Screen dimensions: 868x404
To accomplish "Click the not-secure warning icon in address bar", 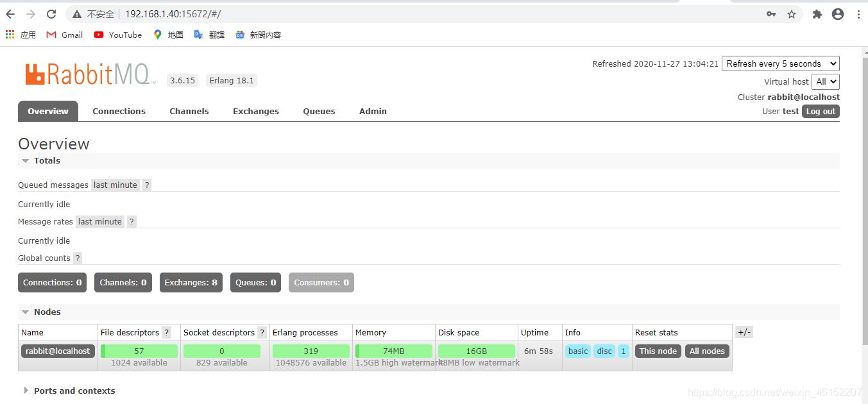I will [x=77, y=14].
